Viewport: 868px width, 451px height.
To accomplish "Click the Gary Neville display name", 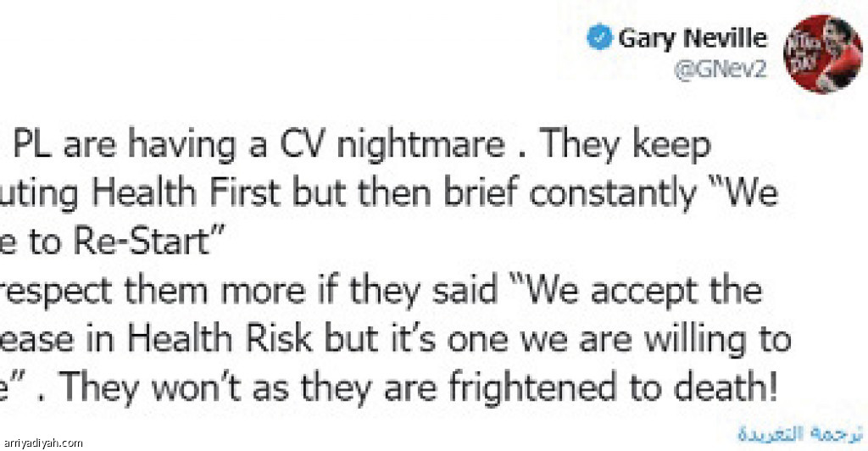I will [693, 38].
